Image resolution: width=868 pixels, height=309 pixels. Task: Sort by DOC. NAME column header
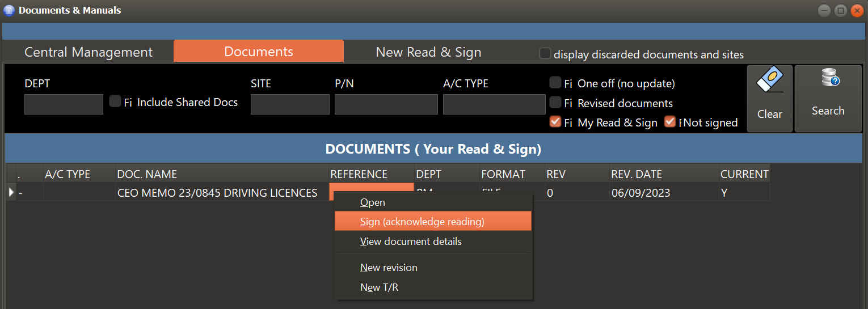pyautogui.click(x=222, y=174)
